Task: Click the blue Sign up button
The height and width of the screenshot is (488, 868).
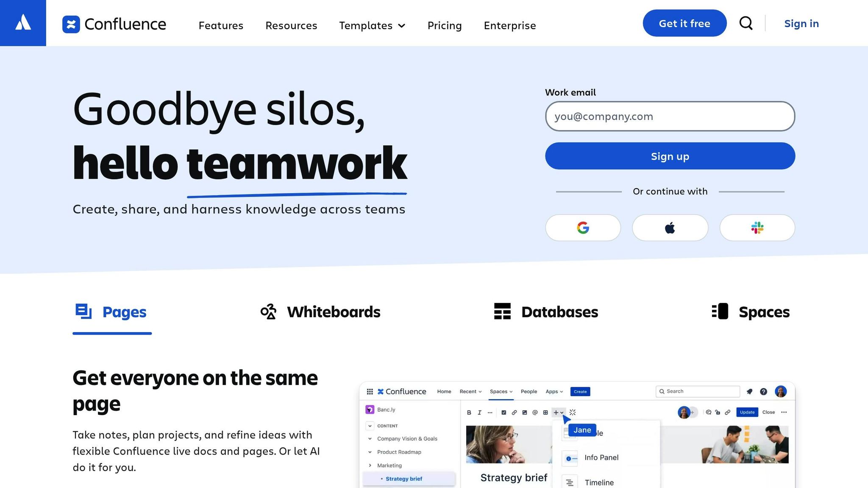Action: pyautogui.click(x=670, y=156)
